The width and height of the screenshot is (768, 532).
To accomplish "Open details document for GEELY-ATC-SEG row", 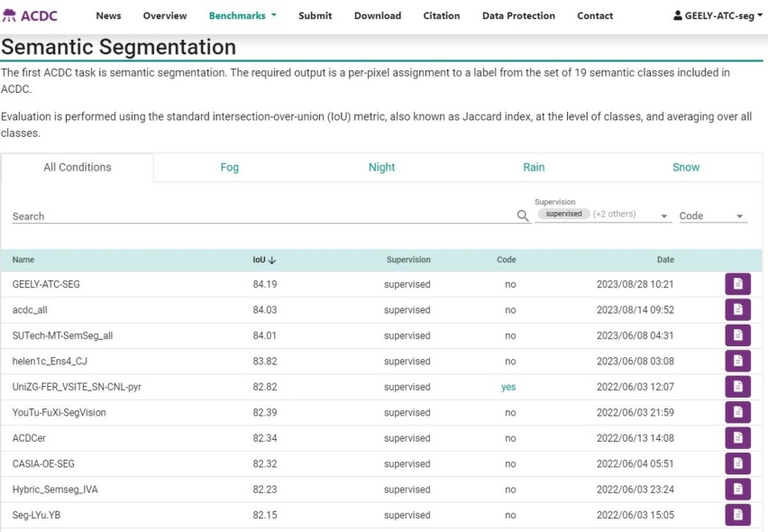I will tap(737, 284).
